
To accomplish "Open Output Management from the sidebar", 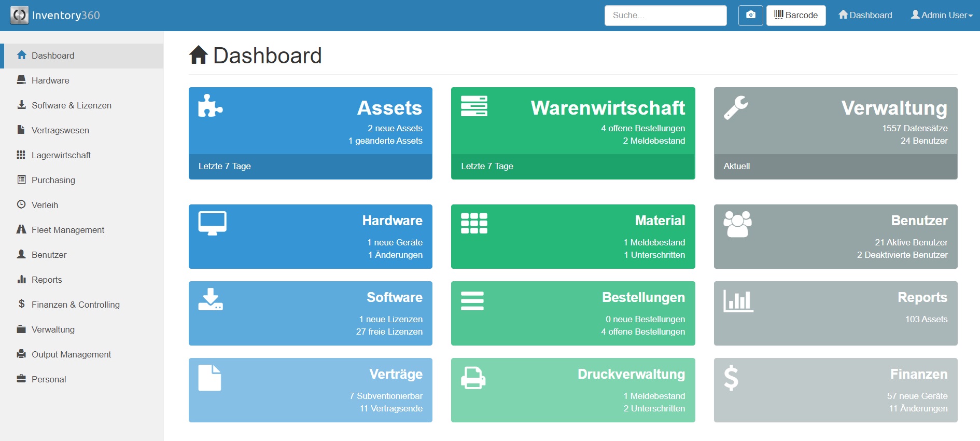I will click(x=71, y=354).
